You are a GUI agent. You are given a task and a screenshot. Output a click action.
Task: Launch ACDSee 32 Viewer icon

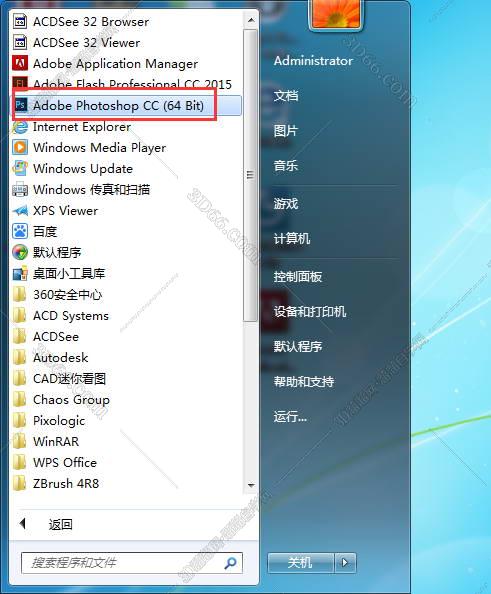[x=20, y=42]
